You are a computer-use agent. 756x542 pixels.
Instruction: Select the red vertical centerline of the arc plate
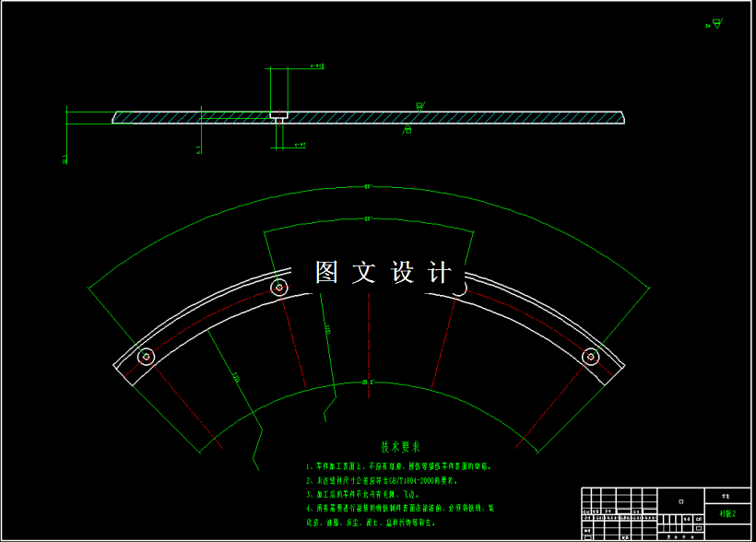369,346
